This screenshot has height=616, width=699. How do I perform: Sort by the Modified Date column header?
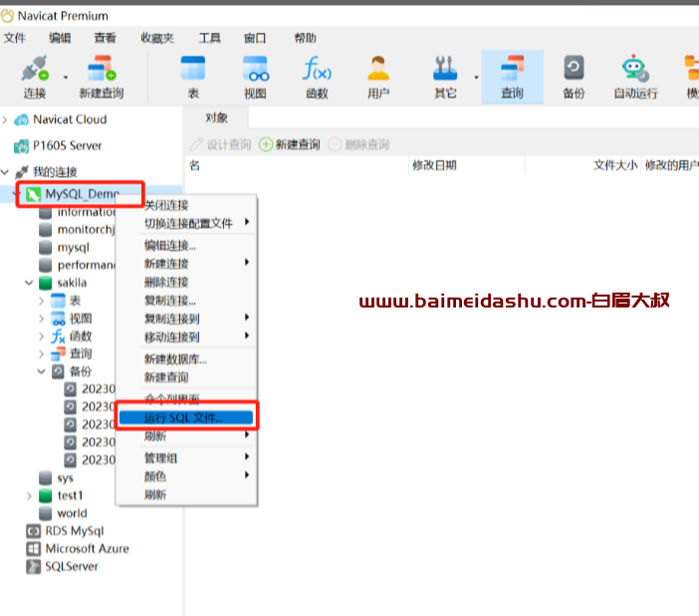466,165
